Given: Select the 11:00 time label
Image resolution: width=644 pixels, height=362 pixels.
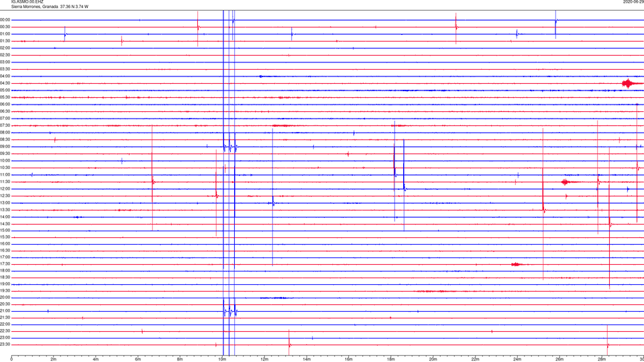Looking at the screenshot, I should (5, 174).
